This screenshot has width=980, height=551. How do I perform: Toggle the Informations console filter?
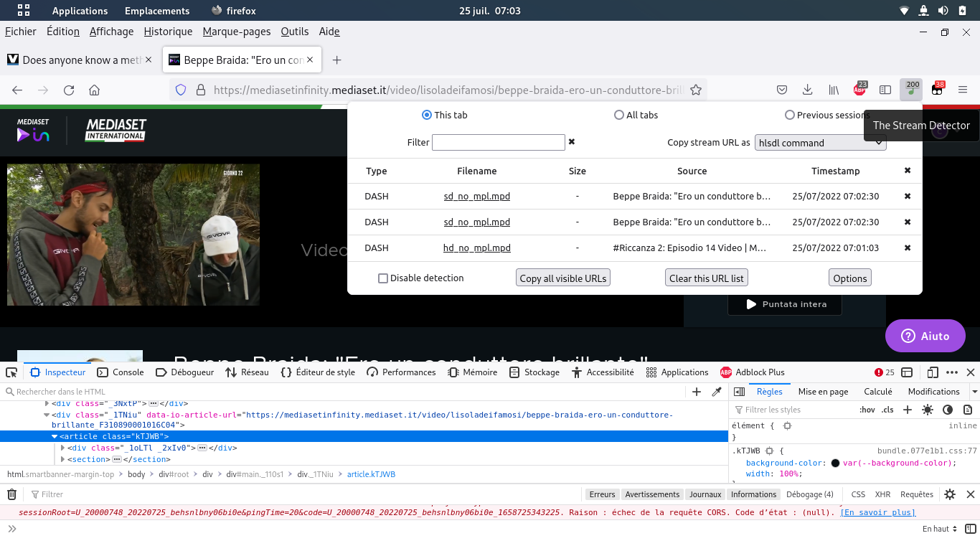point(754,494)
